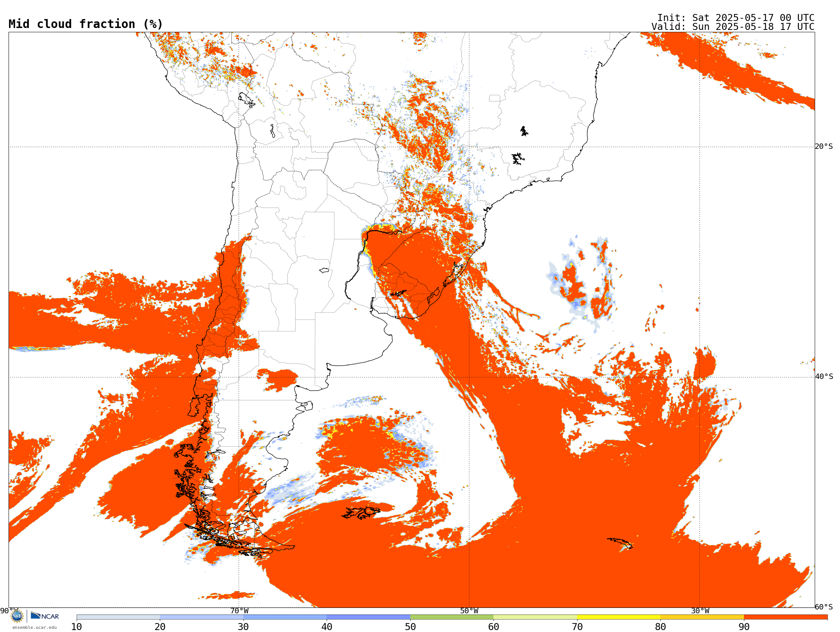Click the Valid: Sun 2025-05-18 17 UTC text
This screenshot has height=632, width=840.
[733, 27]
